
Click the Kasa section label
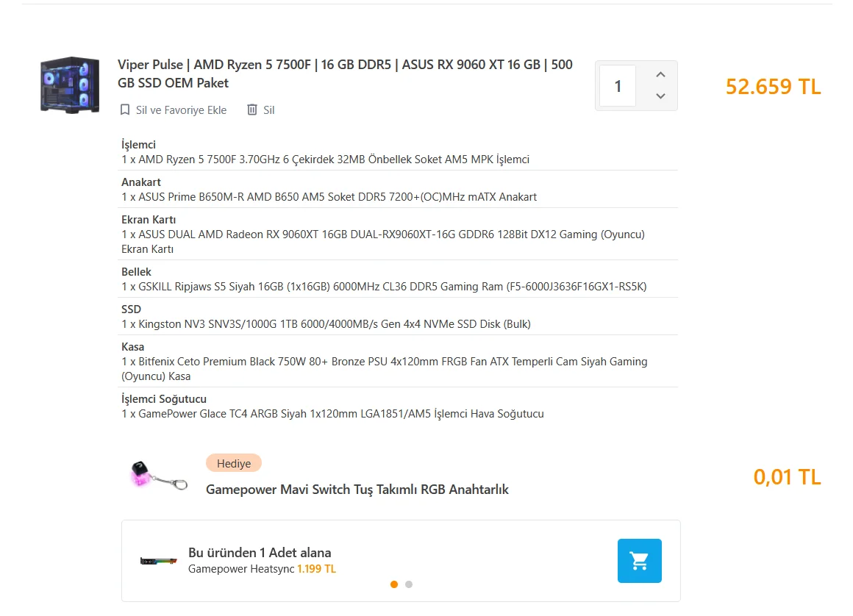(x=133, y=347)
